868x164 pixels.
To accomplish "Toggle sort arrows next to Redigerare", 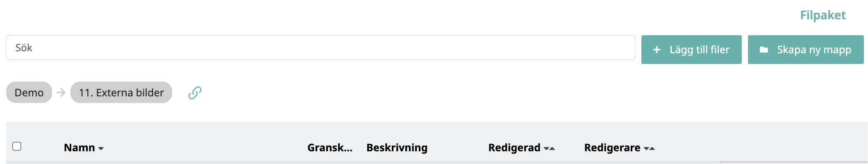I will pos(649,148).
